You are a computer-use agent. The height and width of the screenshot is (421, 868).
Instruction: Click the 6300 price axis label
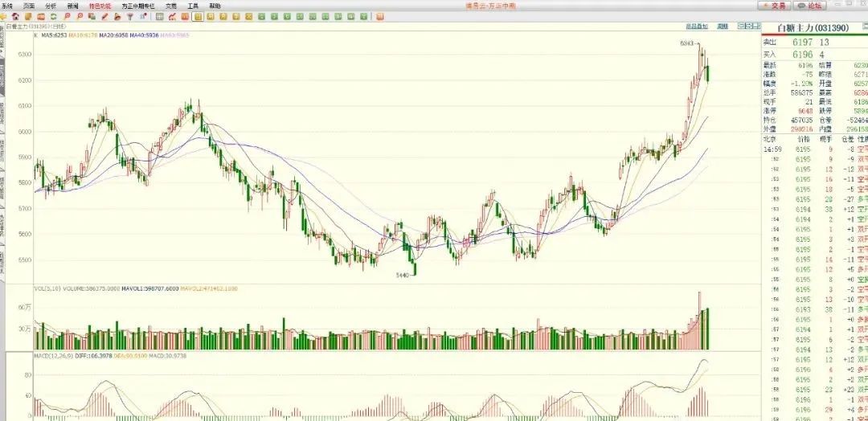click(26, 55)
